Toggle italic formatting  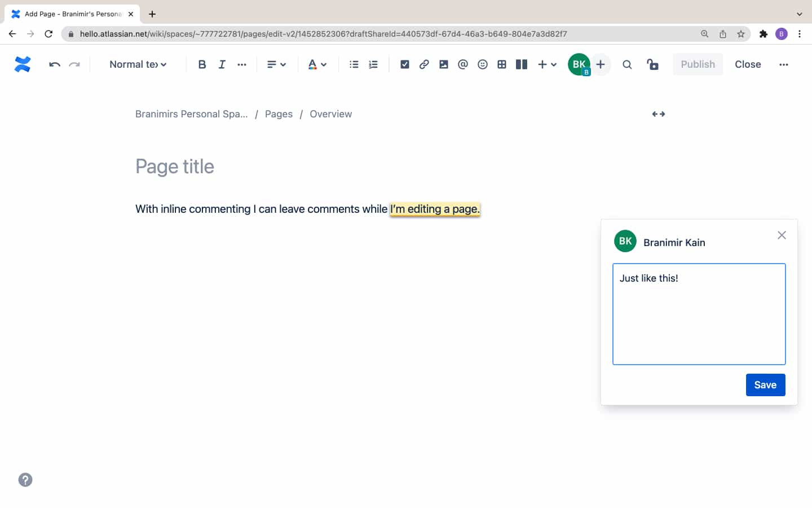[222, 64]
